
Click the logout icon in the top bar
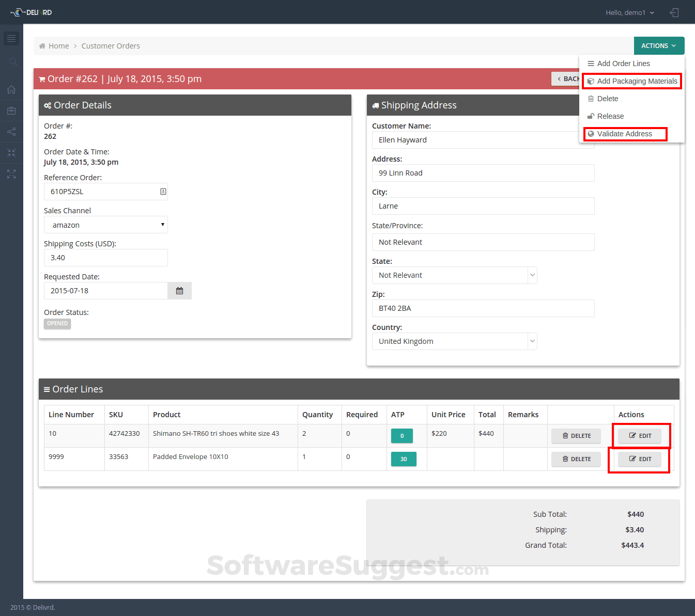click(x=674, y=12)
